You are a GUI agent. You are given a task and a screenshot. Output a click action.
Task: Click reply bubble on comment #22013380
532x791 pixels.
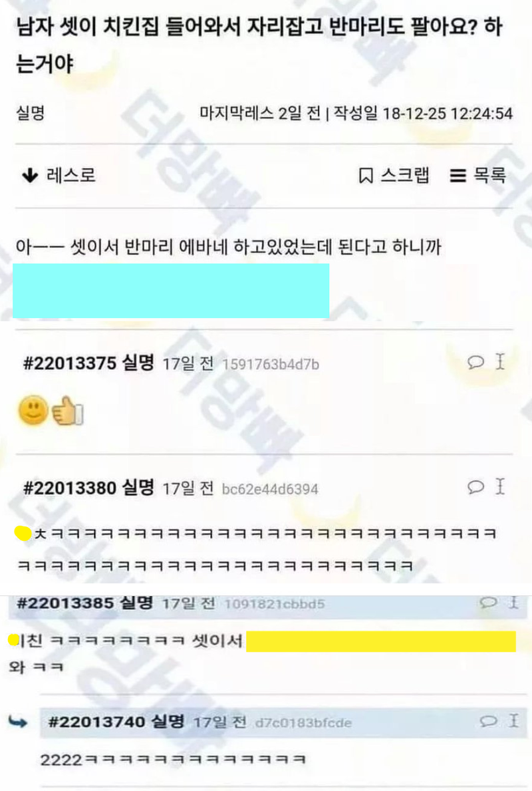point(475,487)
